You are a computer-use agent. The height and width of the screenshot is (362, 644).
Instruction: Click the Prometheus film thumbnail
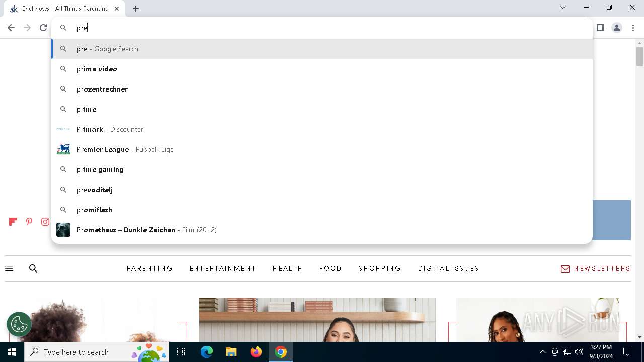63,230
